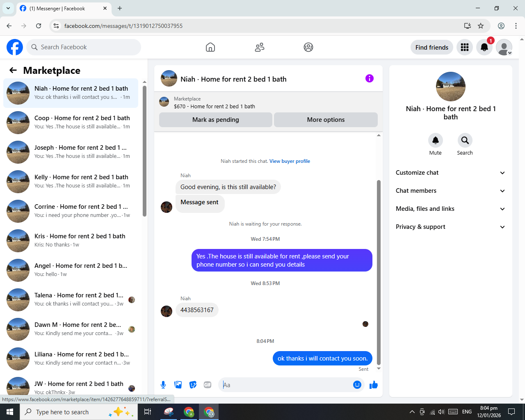The image size is (525, 420).
Task: Choose a sticker icon
Action: [x=193, y=385]
